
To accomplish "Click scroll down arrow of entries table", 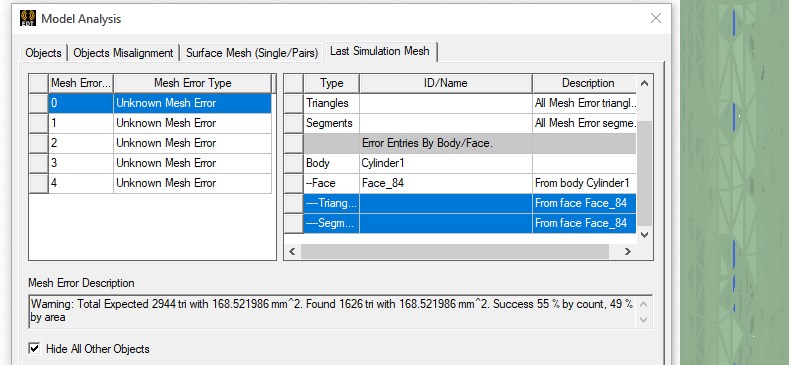I will 644,234.
